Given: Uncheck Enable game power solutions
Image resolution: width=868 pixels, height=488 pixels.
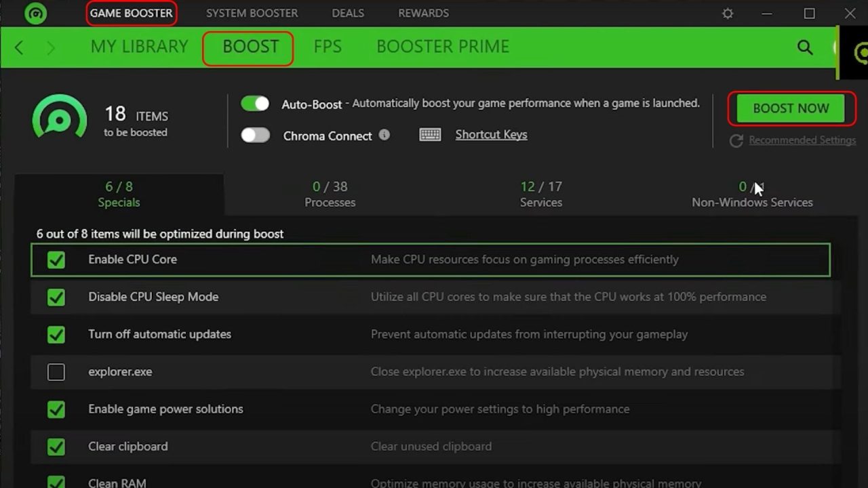Looking at the screenshot, I should (x=56, y=409).
